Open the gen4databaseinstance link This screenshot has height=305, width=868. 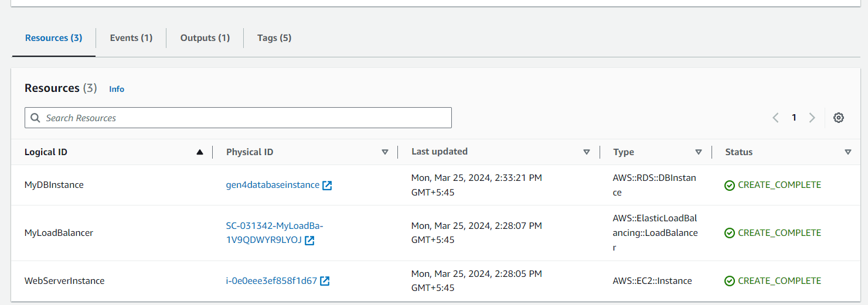click(273, 185)
